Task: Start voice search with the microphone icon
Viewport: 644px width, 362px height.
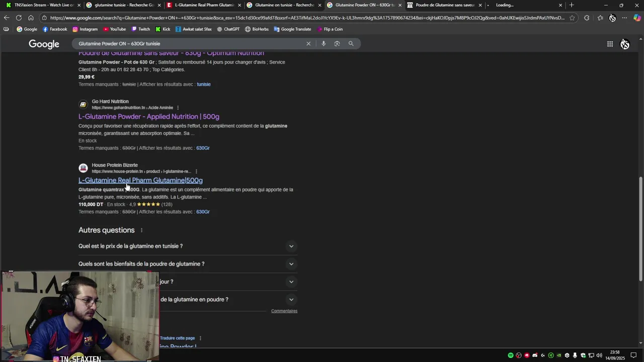Action: pos(324,44)
